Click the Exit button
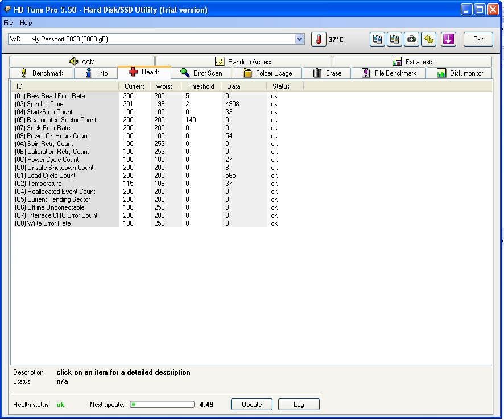 pyautogui.click(x=478, y=39)
